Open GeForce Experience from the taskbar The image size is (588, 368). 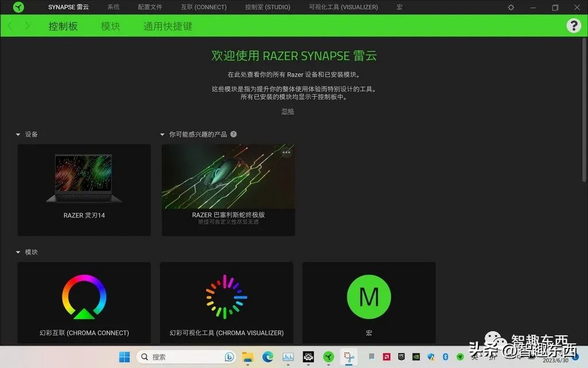[x=416, y=357]
